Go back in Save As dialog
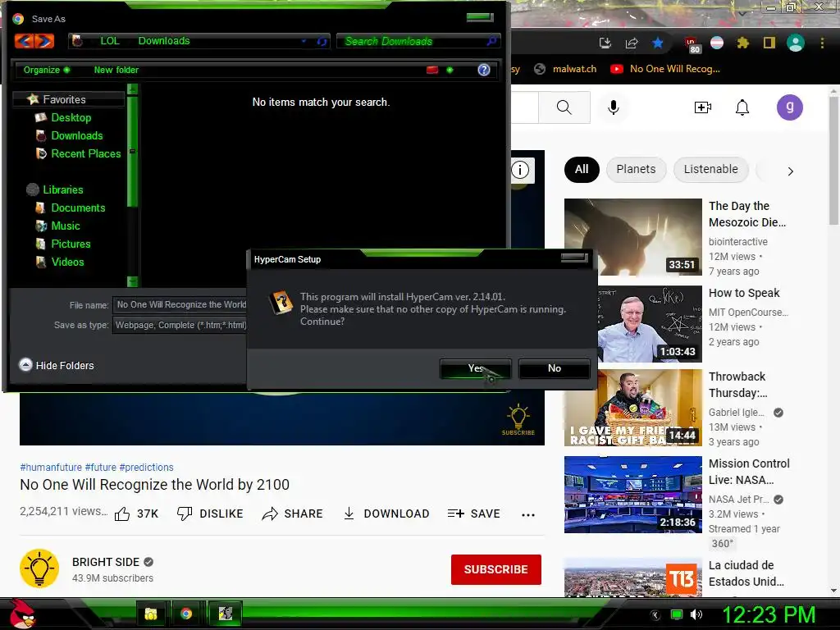The image size is (840, 630). 25,41
